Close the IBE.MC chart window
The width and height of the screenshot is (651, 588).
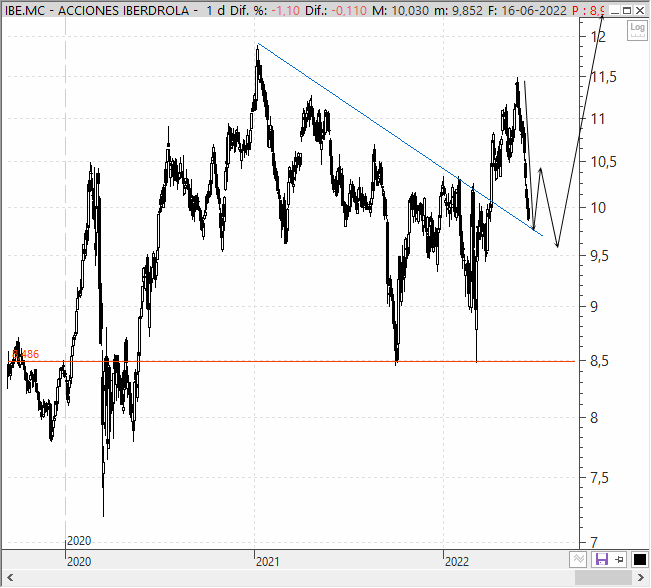point(640,10)
